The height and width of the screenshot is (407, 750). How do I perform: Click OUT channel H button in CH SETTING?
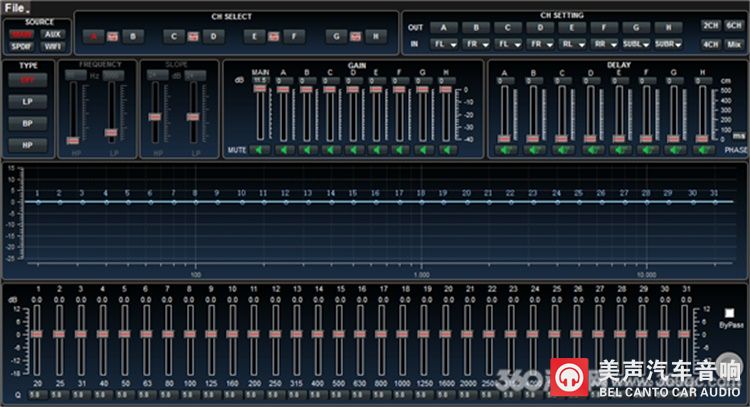coord(668,28)
